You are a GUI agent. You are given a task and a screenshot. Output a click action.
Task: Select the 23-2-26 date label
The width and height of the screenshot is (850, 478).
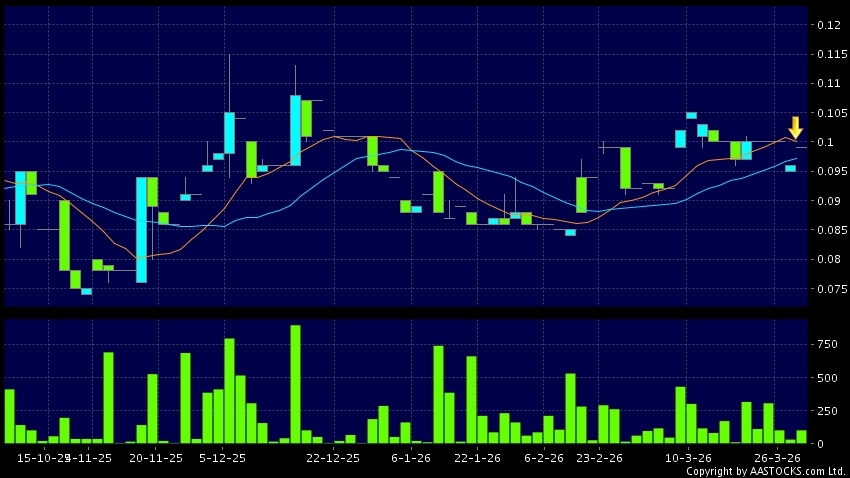point(598,457)
